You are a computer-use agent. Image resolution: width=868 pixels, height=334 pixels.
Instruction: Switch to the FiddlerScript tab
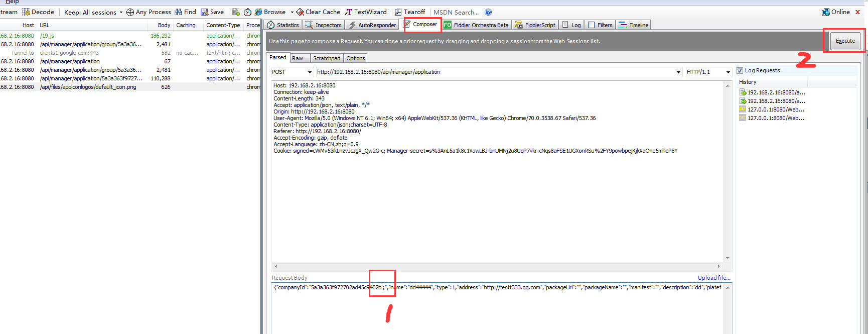(535, 25)
